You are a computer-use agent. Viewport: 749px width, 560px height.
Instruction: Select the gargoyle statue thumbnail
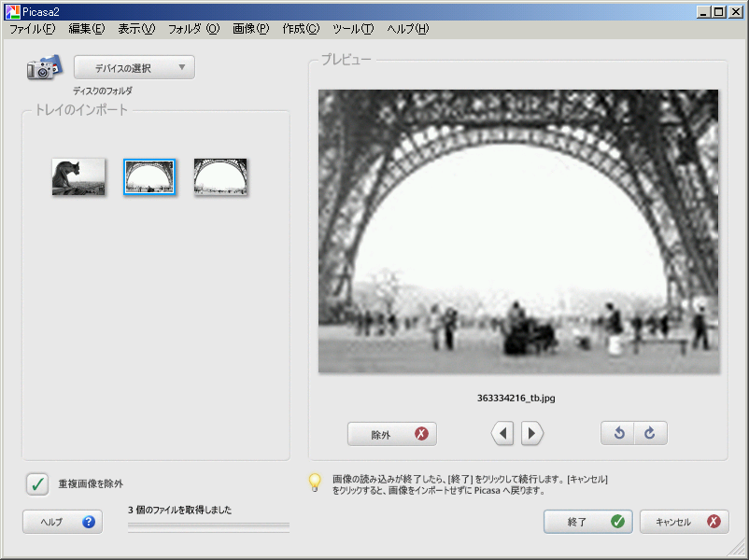point(78,176)
